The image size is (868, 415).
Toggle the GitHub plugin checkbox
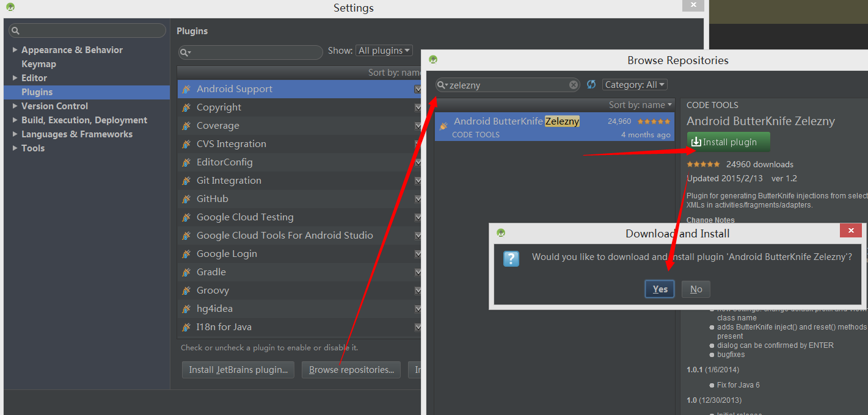[418, 199]
